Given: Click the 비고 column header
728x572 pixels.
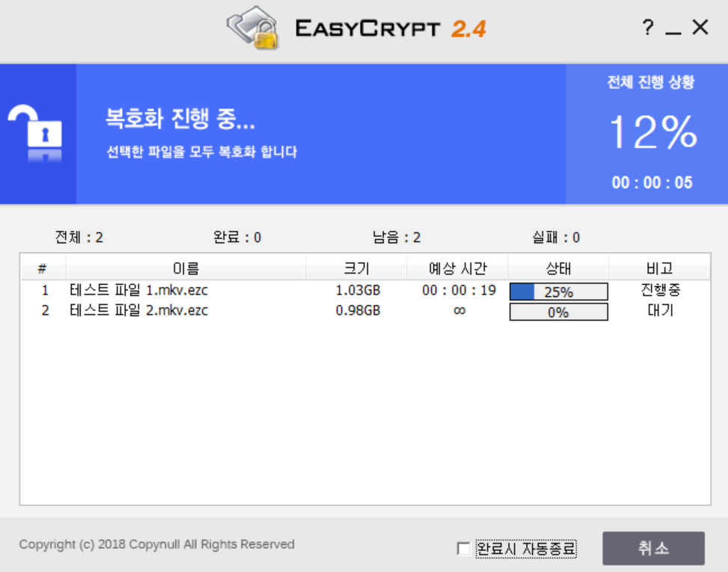Looking at the screenshot, I should coord(659,268).
